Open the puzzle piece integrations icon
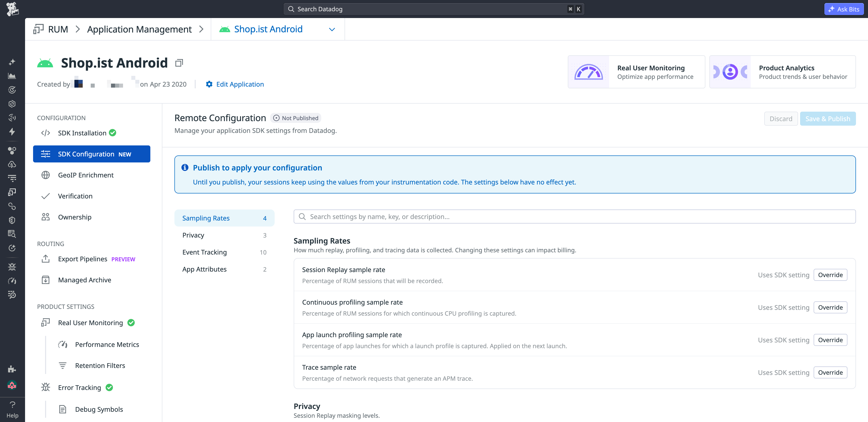The image size is (868, 422). coord(12,369)
